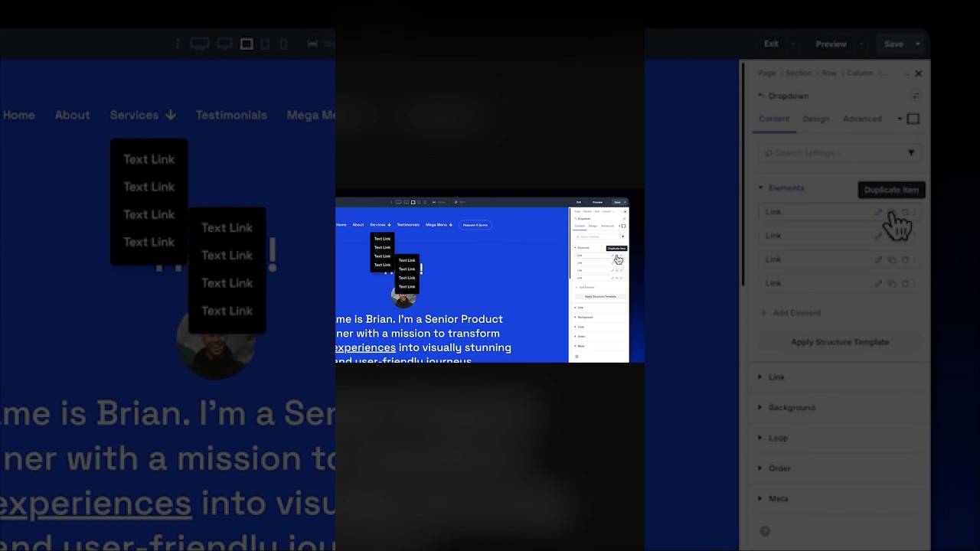Click Apply Structure Template in enlarged panel

coord(840,342)
